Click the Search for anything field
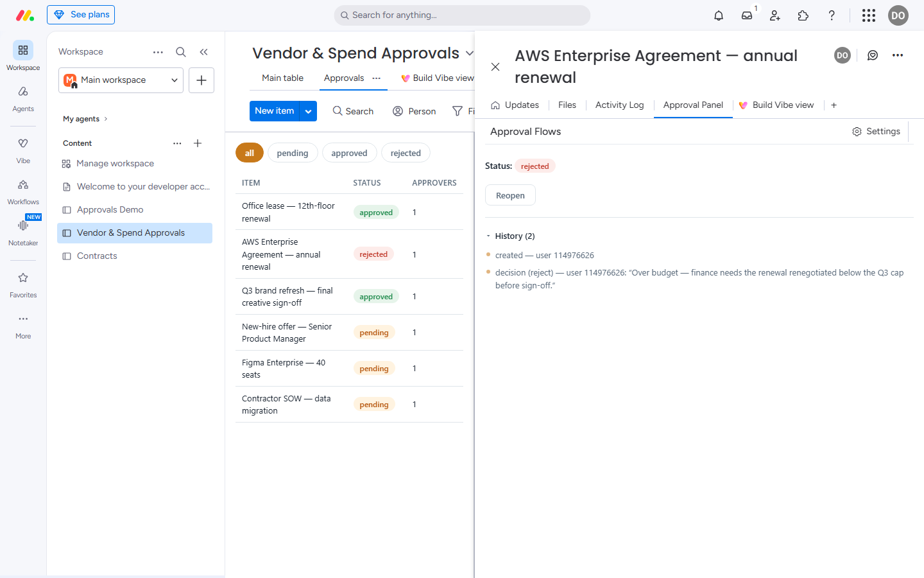 click(462, 15)
